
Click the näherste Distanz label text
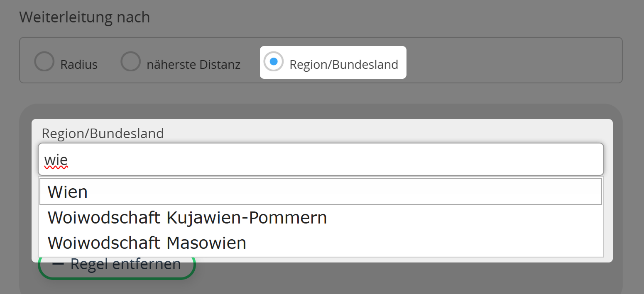pos(194,63)
